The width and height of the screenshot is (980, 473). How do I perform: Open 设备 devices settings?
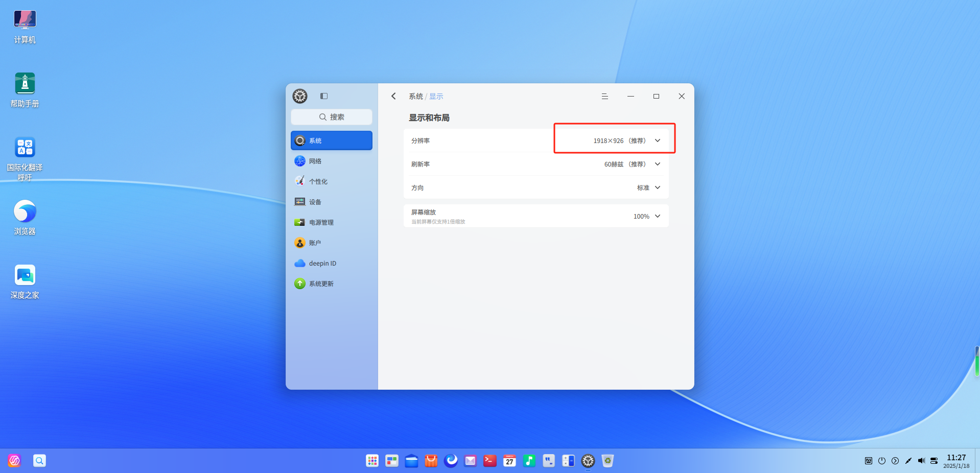coord(332,202)
